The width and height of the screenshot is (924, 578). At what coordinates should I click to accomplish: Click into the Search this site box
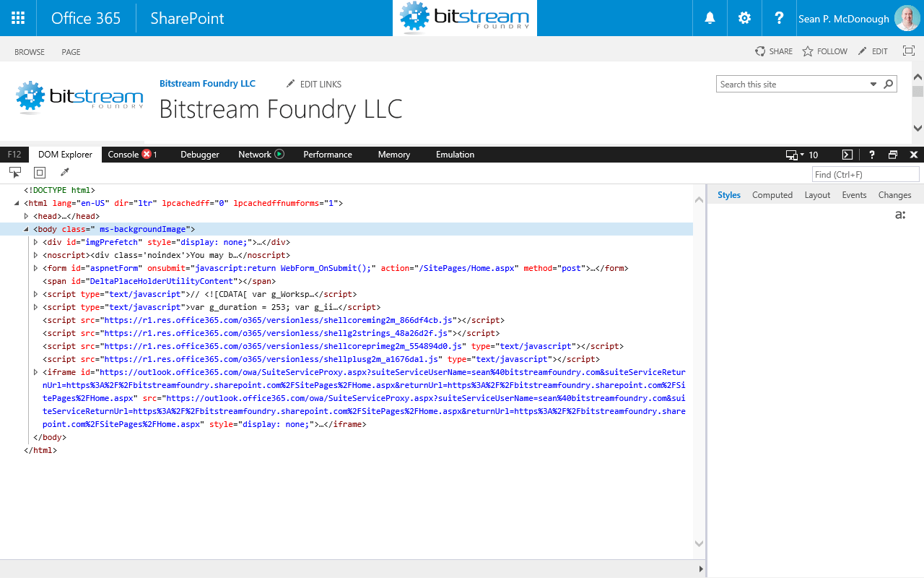pyautogui.click(x=792, y=85)
